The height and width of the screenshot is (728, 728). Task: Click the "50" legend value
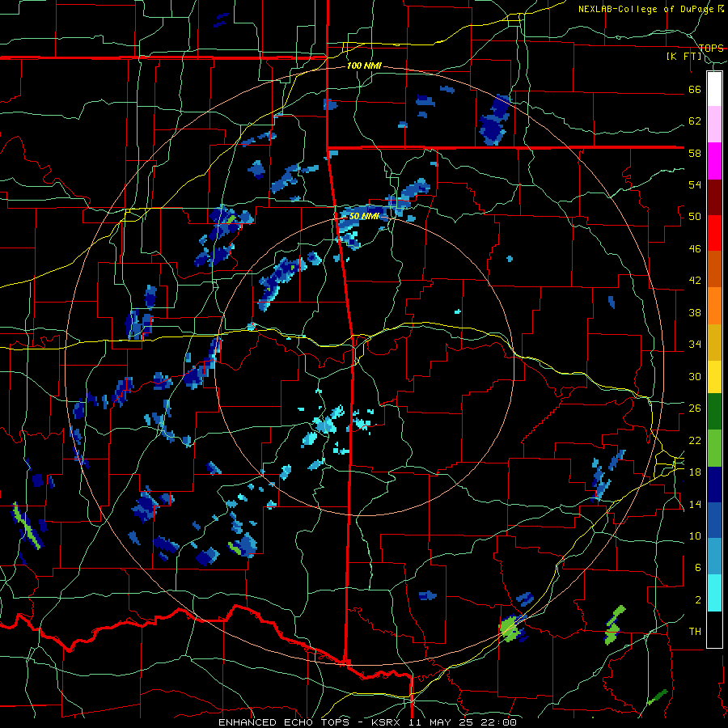(x=695, y=217)
